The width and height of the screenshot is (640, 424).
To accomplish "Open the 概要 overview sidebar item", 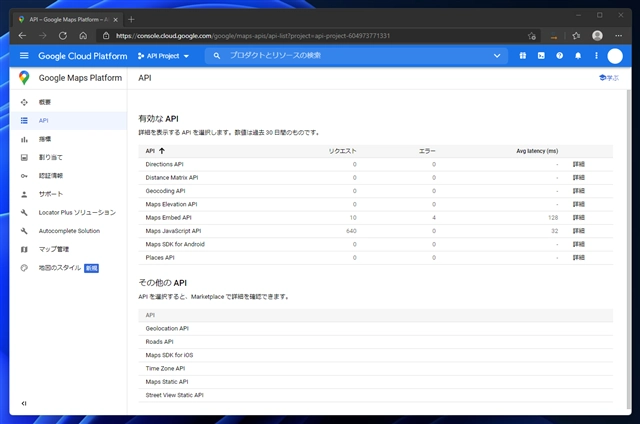I will 68,102.
